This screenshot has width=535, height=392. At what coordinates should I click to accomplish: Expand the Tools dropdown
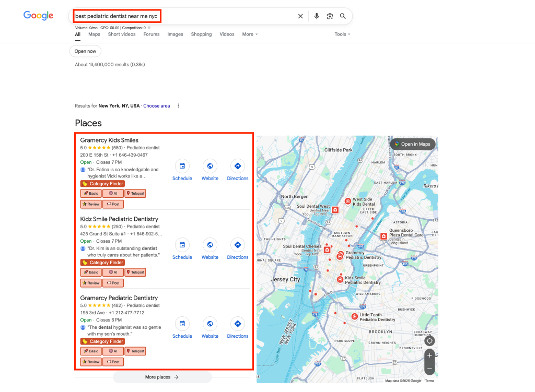coord(342,34)
